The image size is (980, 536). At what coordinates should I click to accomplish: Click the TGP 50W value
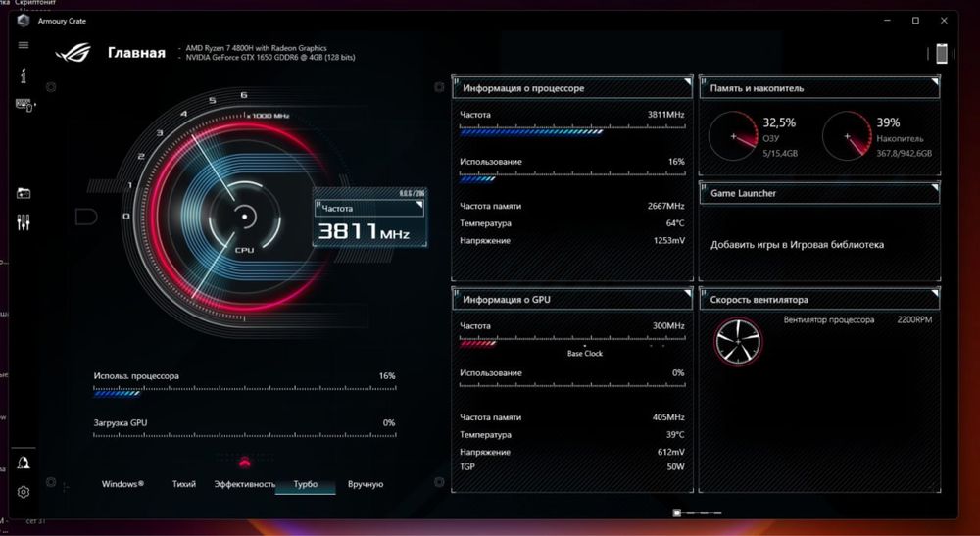pyautogui.click(x=675, y=466)
